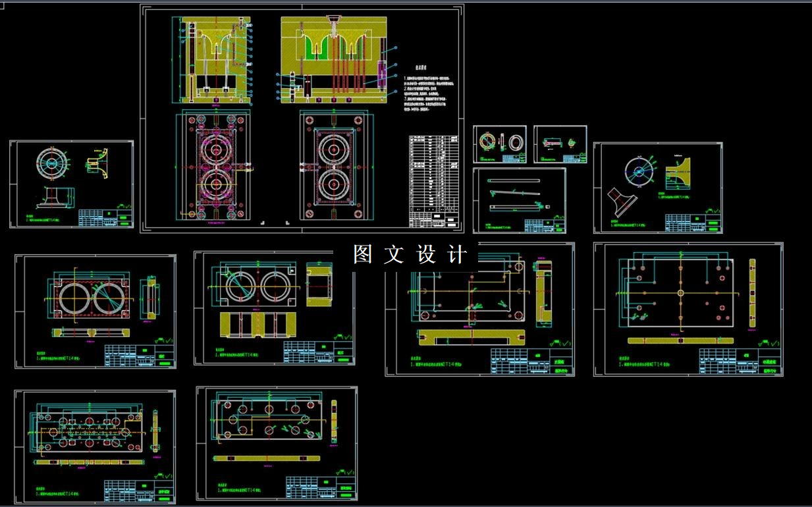Click the sprue bushing atop the green section view

click(x=334, y=19)
